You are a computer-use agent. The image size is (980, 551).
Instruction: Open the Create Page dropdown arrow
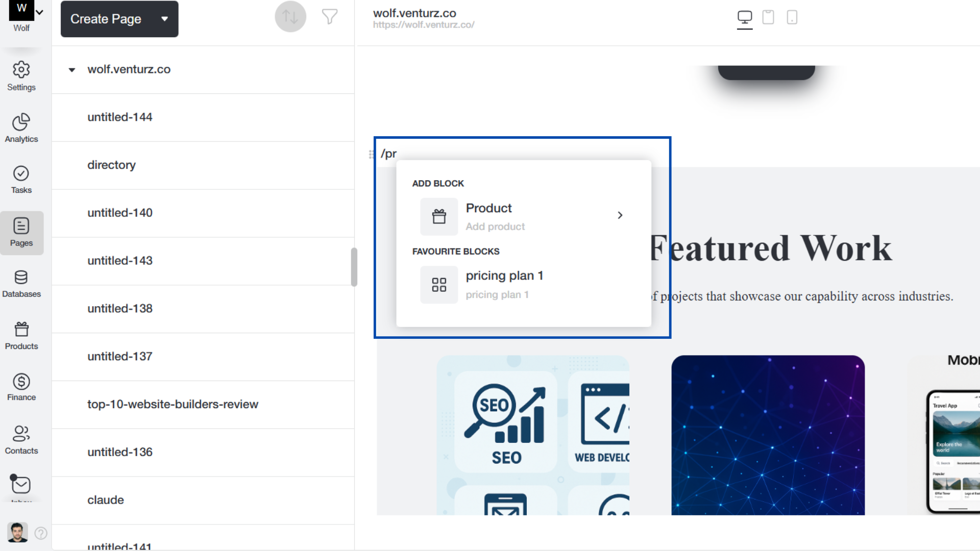pos(164,19)
